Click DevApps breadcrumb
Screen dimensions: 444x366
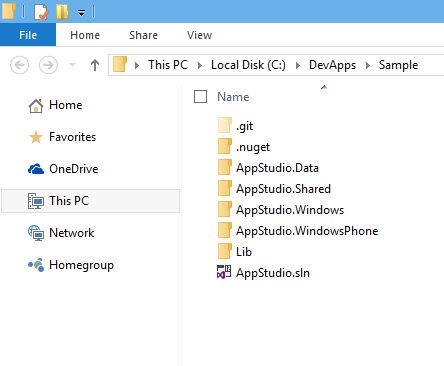pos(332,65)
